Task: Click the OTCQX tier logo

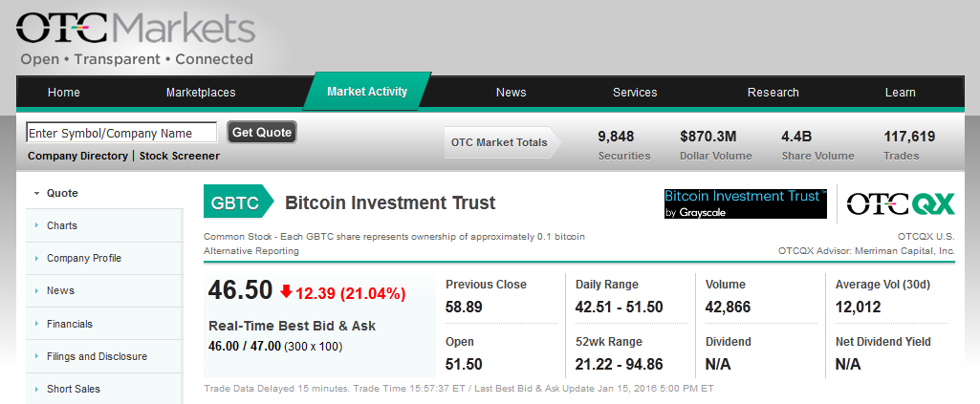Action: [901, 204]
